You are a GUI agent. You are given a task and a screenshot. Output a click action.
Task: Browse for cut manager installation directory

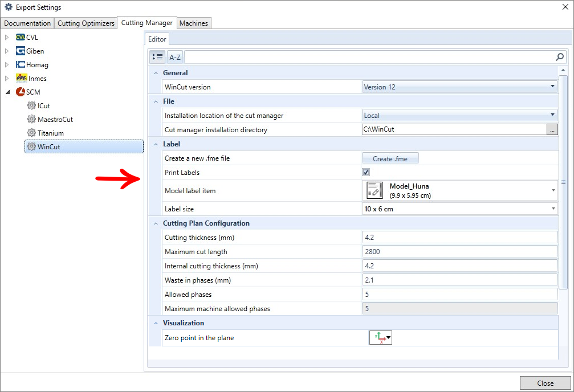pyautogui.click(x=552, y=129)
